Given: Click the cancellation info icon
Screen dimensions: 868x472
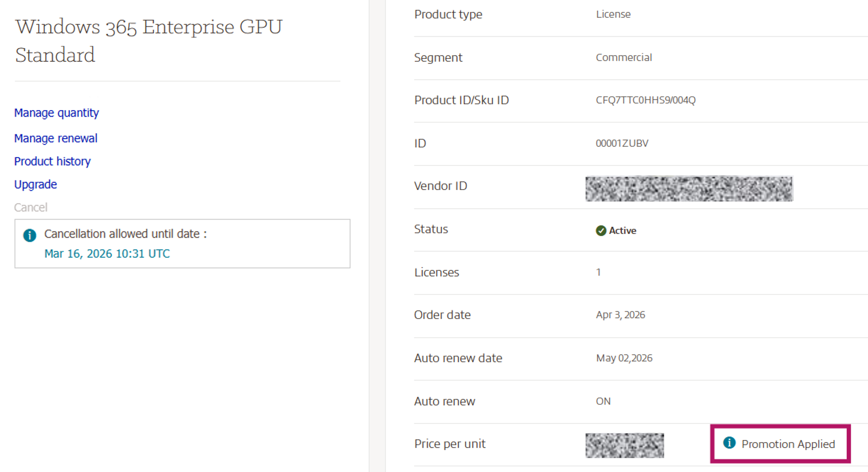Looking at the screenshot, I should point(30,235).
